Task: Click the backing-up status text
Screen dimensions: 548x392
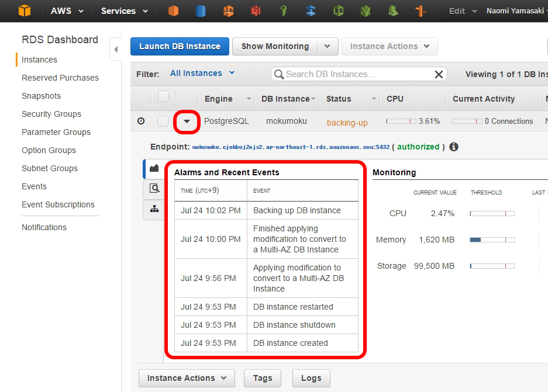Action: click(x=347, y=123)
